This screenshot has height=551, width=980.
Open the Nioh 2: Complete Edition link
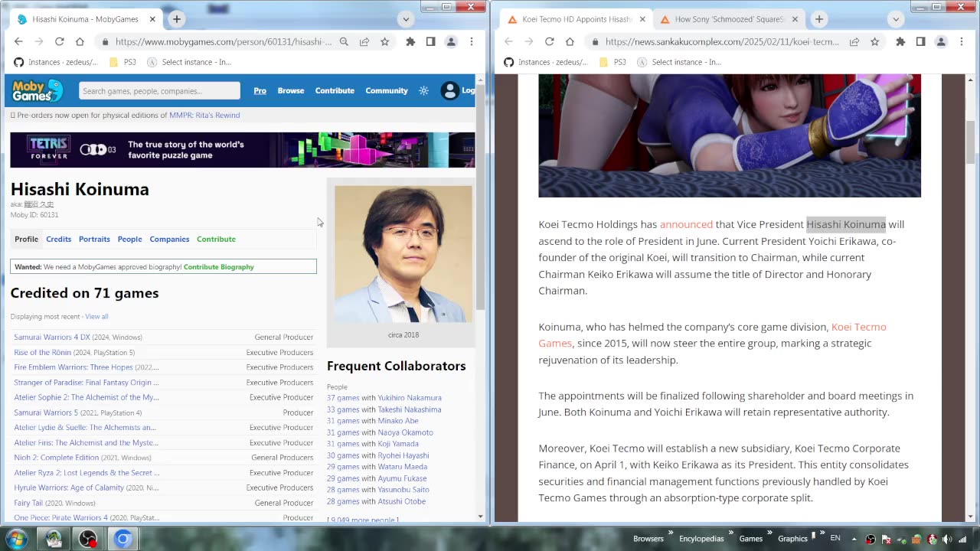(57, 458)
